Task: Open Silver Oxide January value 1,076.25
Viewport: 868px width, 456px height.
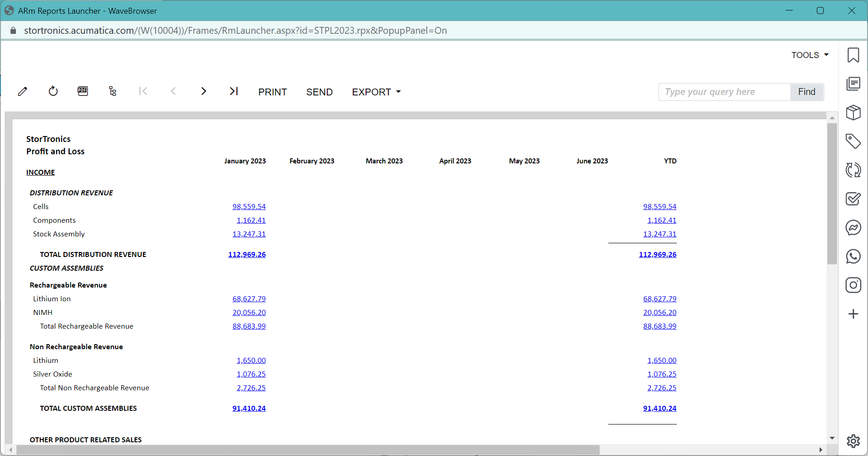Action: pos(251,374)
